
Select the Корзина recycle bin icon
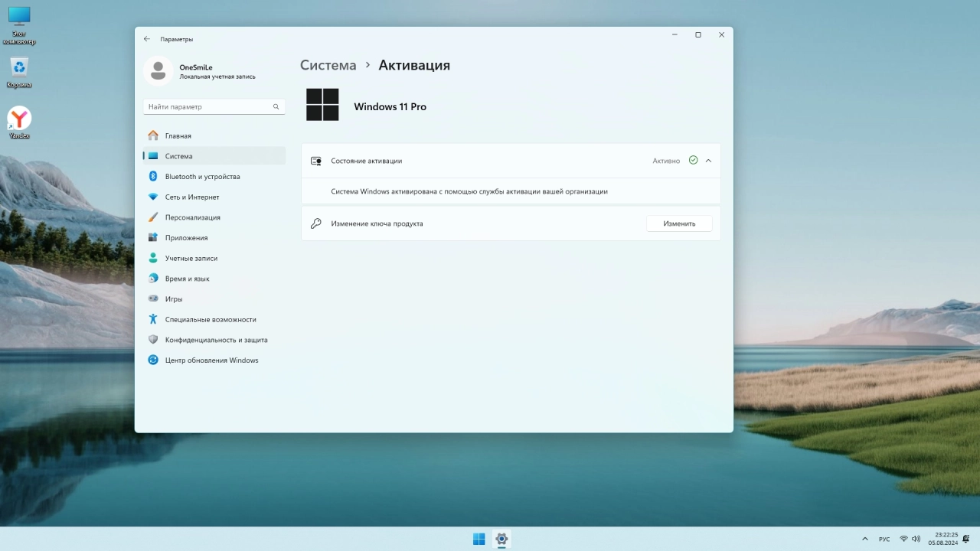[19, 73]
